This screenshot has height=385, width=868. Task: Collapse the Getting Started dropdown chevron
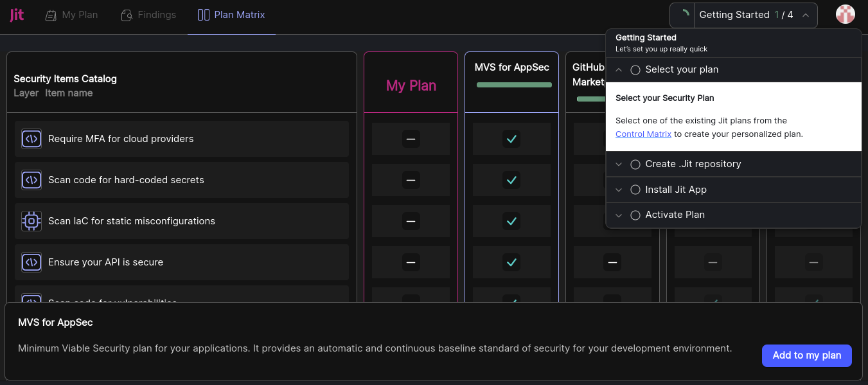tap(806, 15)
